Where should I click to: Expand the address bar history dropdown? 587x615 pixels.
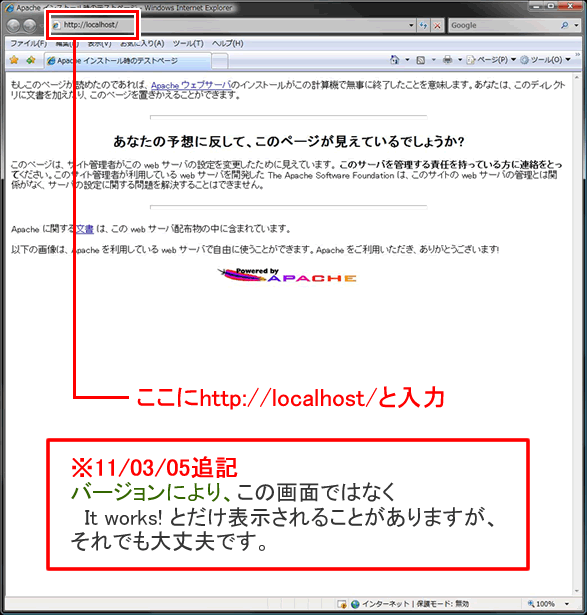411,25
